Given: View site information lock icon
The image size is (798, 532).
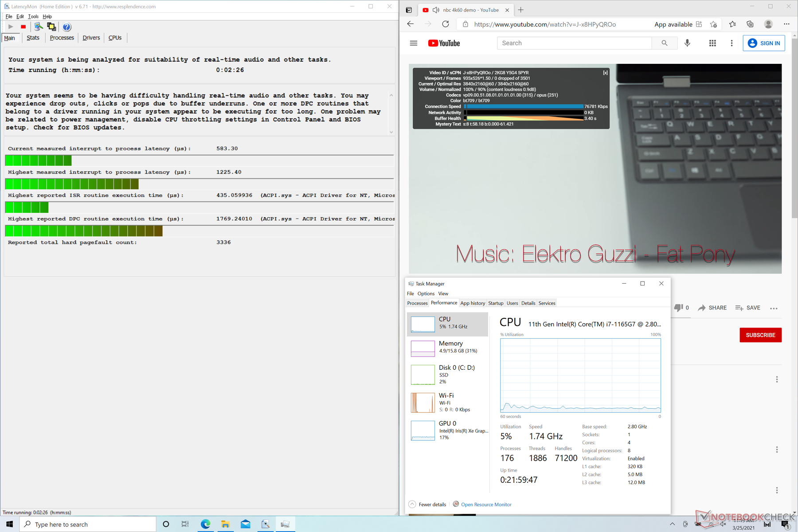Looking at the screenshot, I should point(465,24).
